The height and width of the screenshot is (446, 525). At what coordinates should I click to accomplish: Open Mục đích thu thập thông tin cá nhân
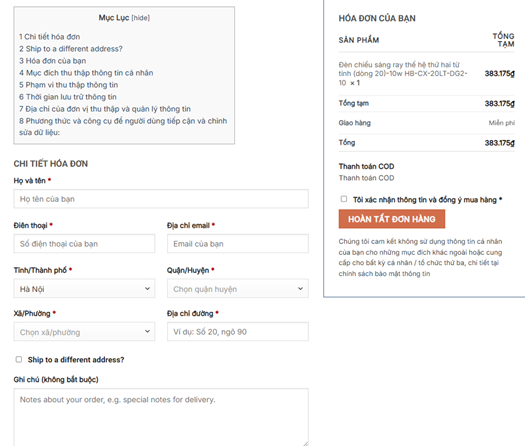point(86,73)
